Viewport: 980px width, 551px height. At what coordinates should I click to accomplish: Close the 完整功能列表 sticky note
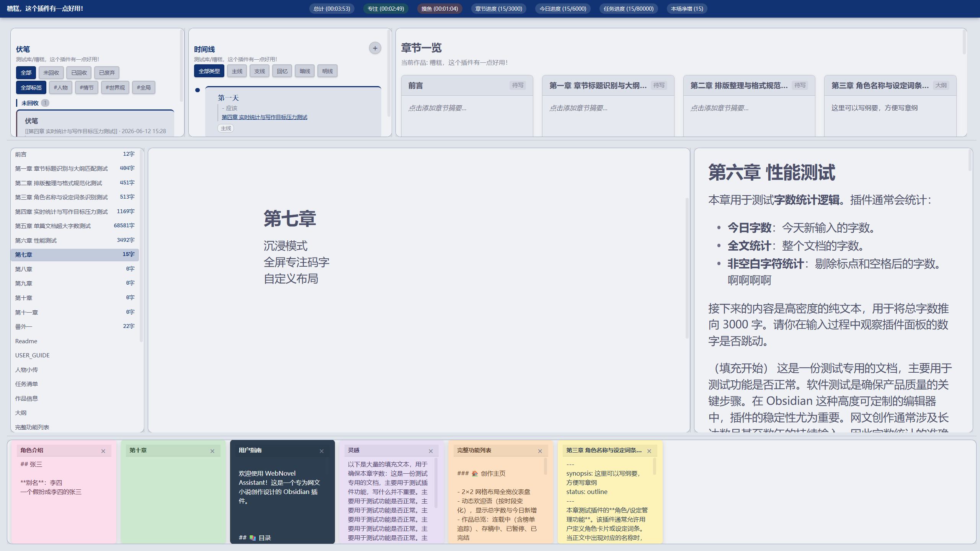(540, 451)
